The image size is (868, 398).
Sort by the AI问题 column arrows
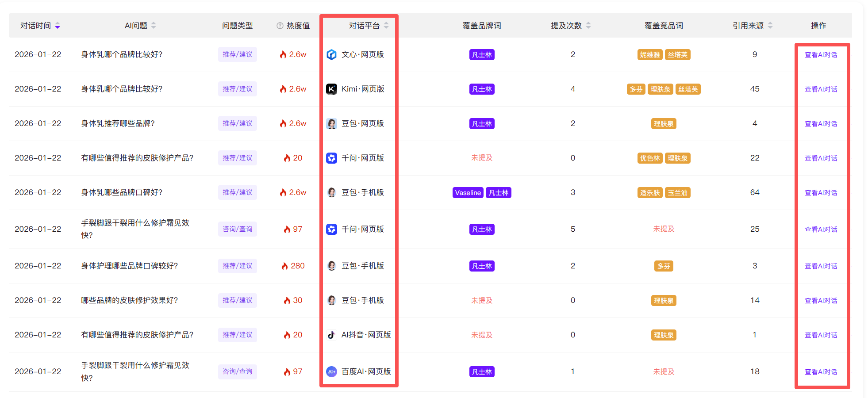coord(154,26)
